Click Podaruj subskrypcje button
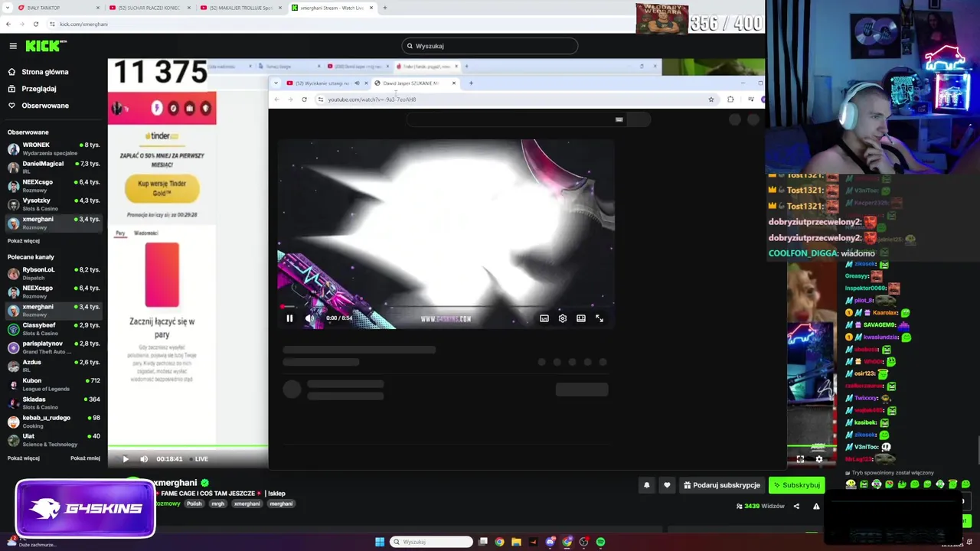The width and height of the screenshot is (980, 551). pos(722,485)
